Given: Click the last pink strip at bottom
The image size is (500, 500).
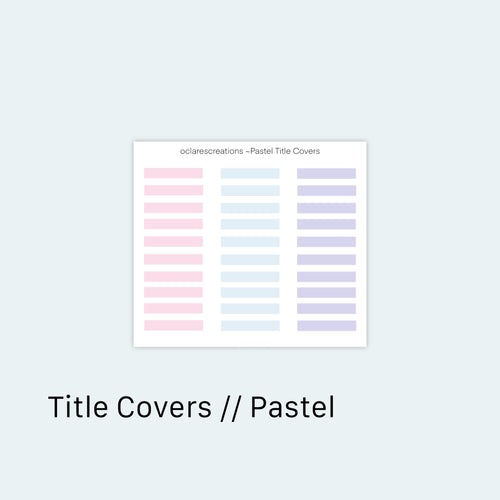Looking at the screenshot, I should pos(173,325).
